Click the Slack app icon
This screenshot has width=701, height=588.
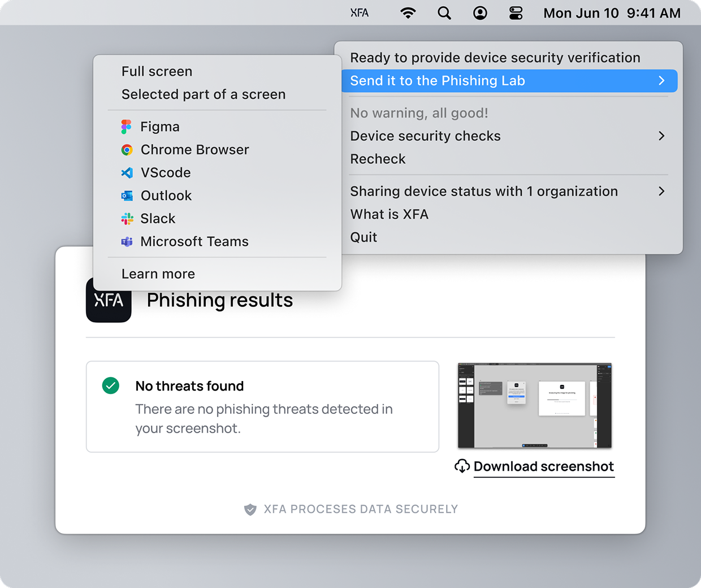click(127, 219)
